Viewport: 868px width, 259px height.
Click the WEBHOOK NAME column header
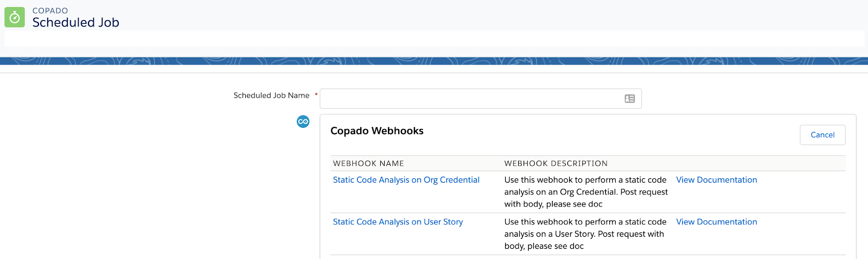pos(368,164)
